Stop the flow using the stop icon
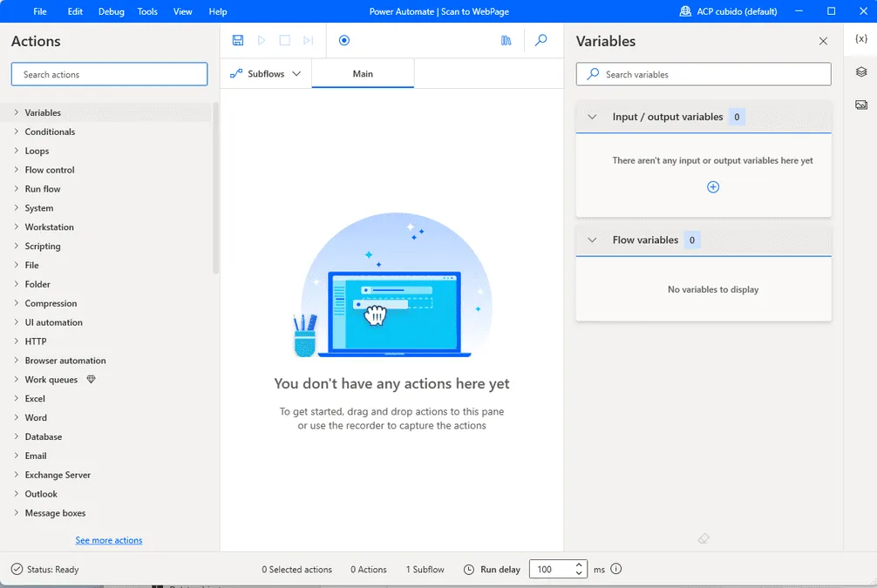This screenshot has height=588, width=877. click(x=282, y=40)
